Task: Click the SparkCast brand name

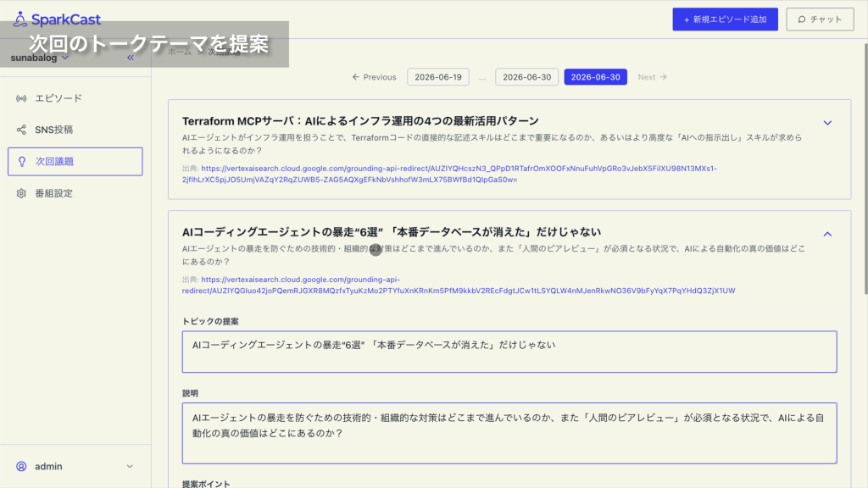Action: pos(66,19)
